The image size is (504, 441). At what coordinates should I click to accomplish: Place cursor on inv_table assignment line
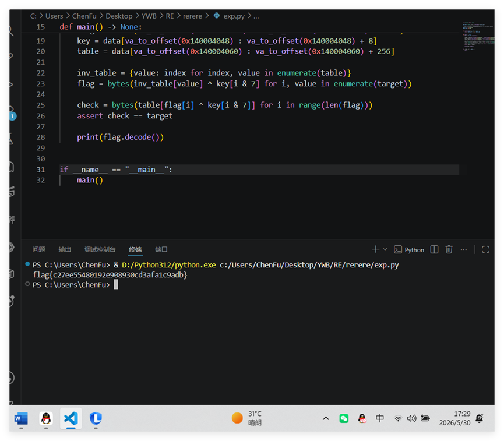pyautogui.click(x=214, y=73)
